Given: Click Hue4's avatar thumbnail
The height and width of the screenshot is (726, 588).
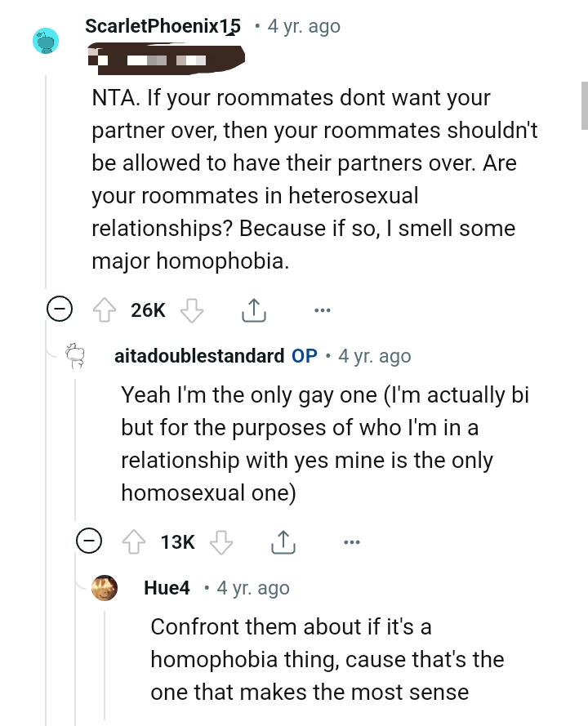Looking at the screenshot, I should tap(105, 588).
